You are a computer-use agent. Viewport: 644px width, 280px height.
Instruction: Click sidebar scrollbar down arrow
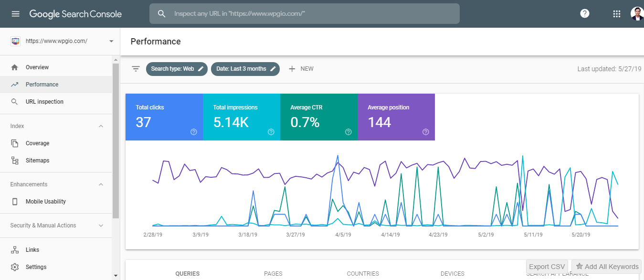point(115,276)
